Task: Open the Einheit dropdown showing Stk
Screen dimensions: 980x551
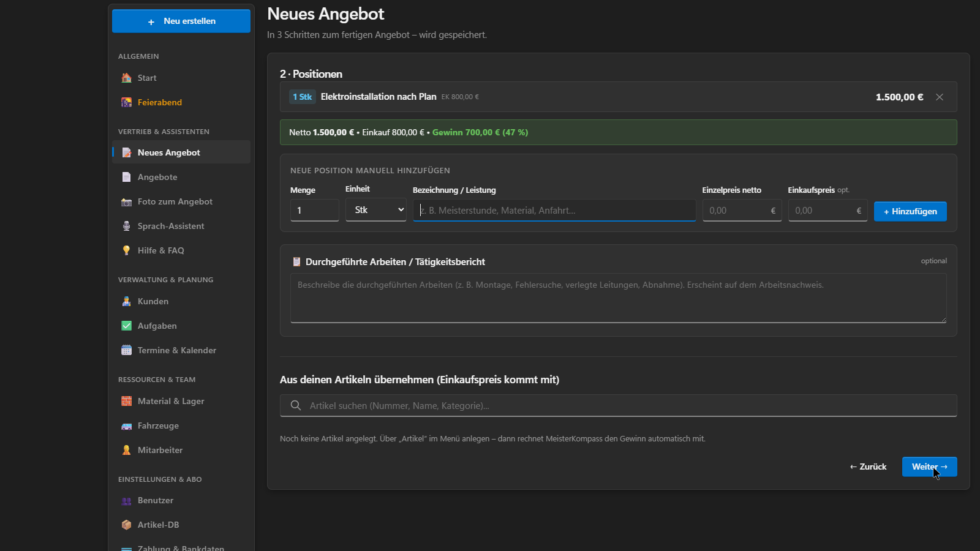Action: (x=376, y=210)
